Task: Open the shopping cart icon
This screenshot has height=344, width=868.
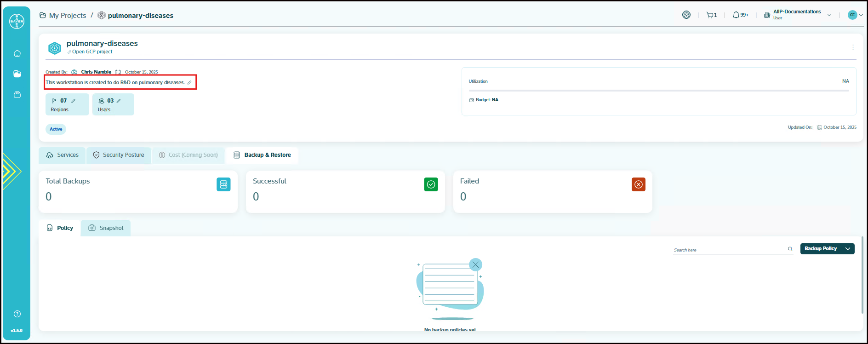Action: [710, 15]
